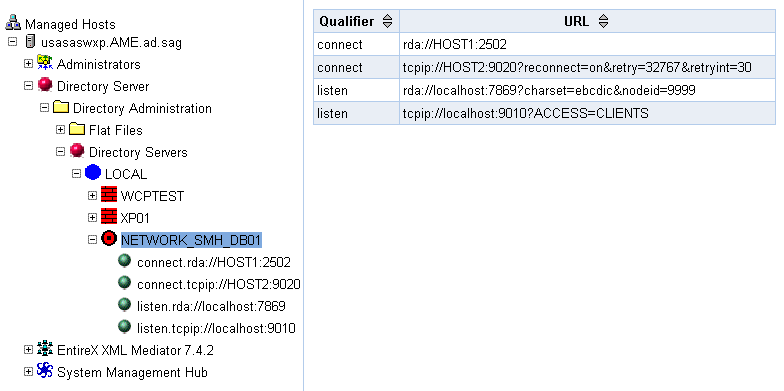Click the blue LOCAL server icon
This screenshot has height=391, width=784.
point(93,172)
